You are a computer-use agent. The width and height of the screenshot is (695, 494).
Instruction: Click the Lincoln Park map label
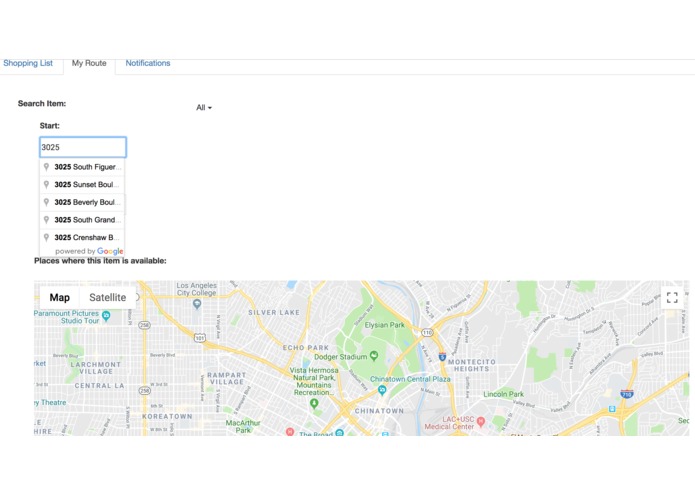tap(504, 394)
